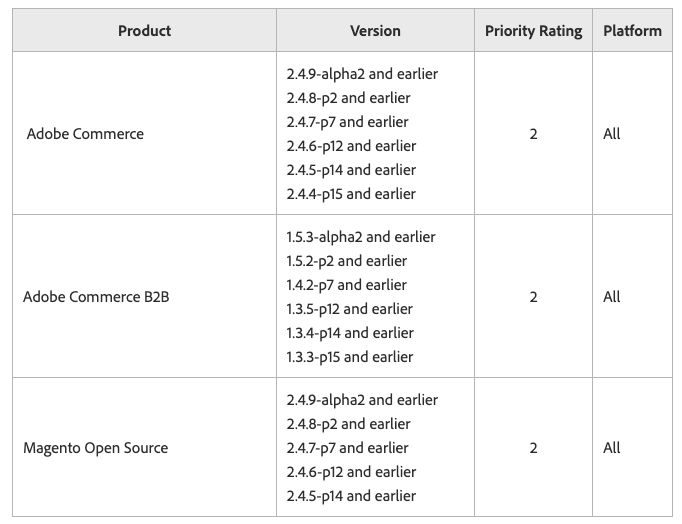682x524 pixels.
Task: Click the "2.4.4-p15 and earlier" version entry
Action: tap(350, 194)
